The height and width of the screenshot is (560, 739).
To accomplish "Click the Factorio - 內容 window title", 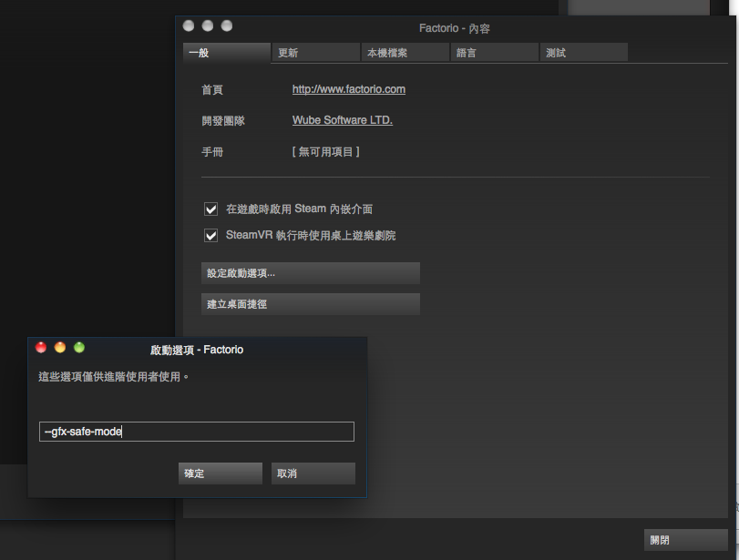I will click(x=455, y=28).
